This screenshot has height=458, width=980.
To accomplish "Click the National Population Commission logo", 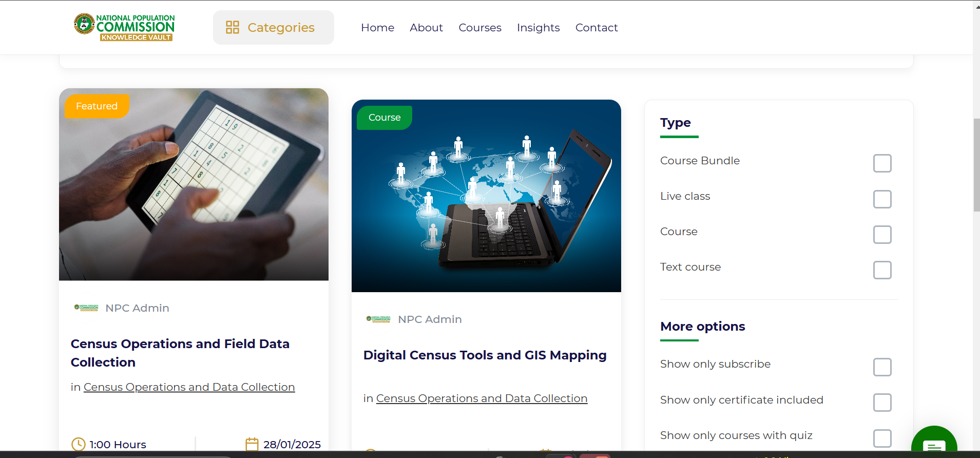I will 124,27.
